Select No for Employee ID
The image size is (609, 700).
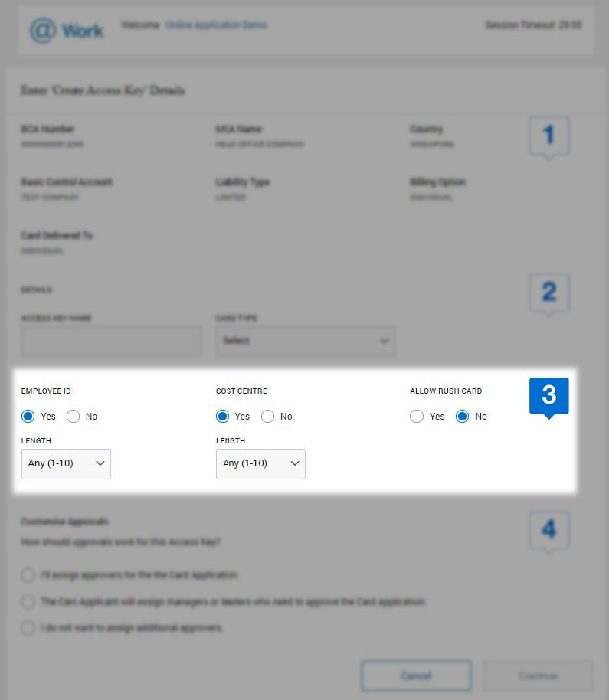tap(73, 416)
